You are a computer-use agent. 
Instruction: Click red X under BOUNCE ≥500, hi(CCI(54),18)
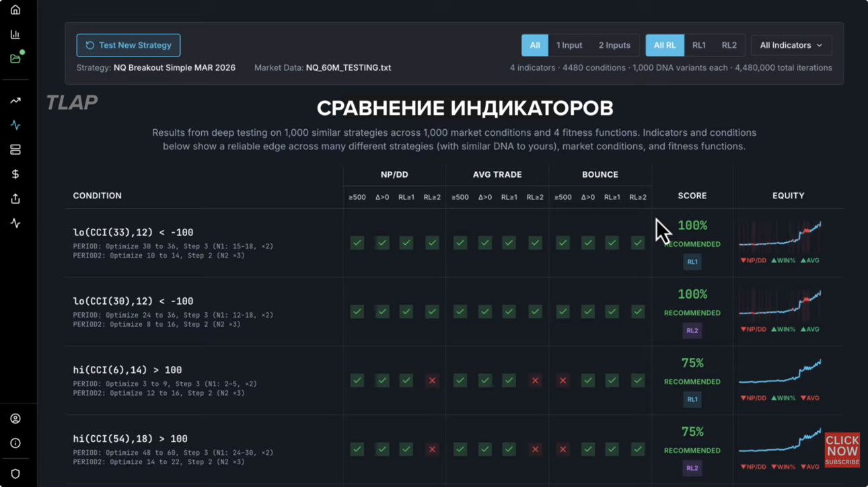tap(563, 449)
